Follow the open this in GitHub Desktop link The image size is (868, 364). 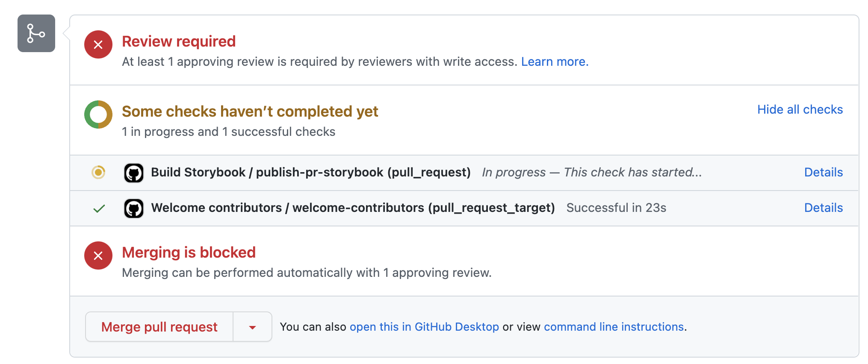click(424, 327)
